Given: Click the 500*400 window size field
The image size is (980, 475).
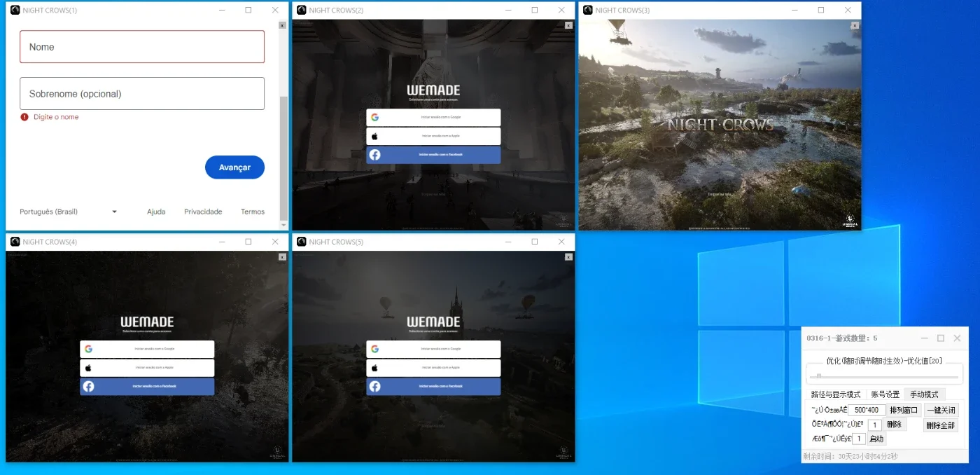Looking at the screenshot, I should tap(867, 410).
